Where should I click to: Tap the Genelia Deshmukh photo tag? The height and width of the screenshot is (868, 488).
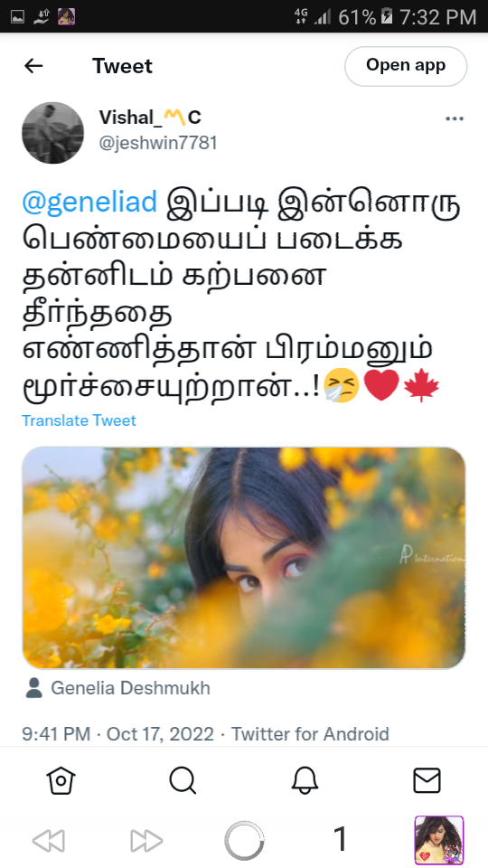(x=117, y=688)
